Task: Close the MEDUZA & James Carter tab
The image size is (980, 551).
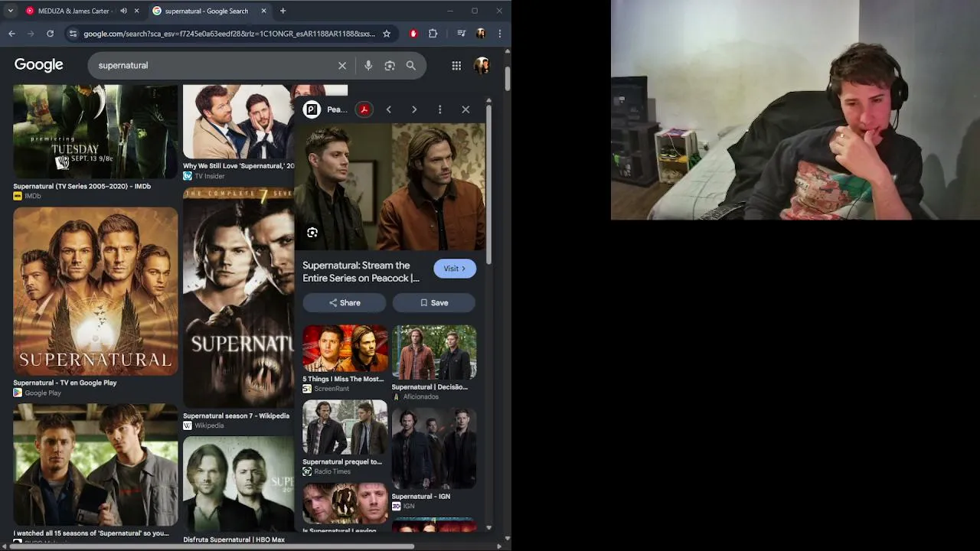Action: point(137,11)
